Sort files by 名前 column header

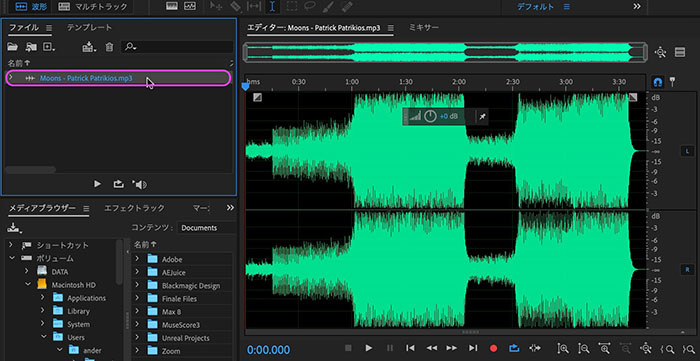tap(19, 63)
